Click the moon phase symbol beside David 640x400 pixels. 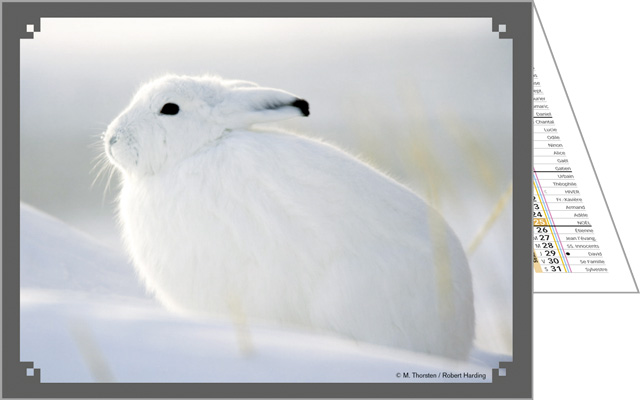point(567,254)
